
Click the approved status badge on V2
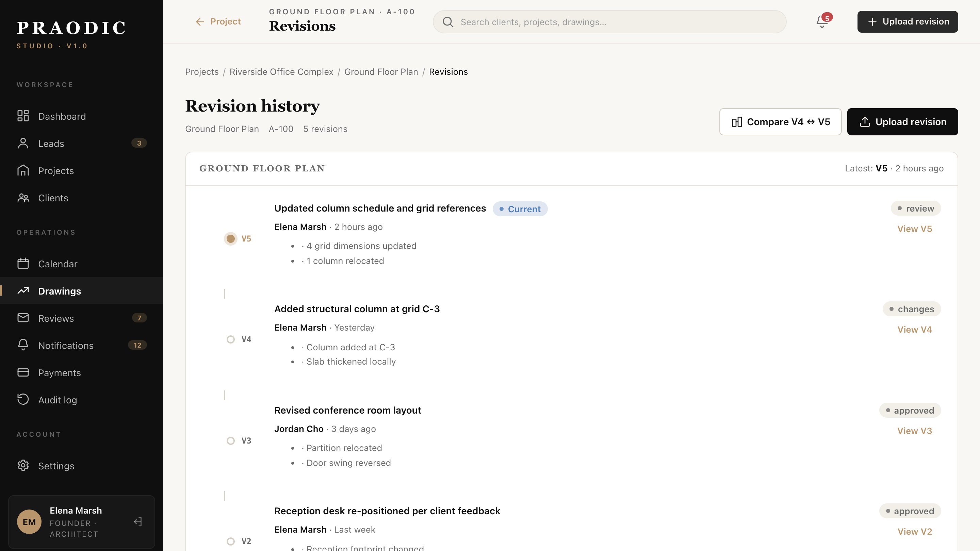pos(910,511)
